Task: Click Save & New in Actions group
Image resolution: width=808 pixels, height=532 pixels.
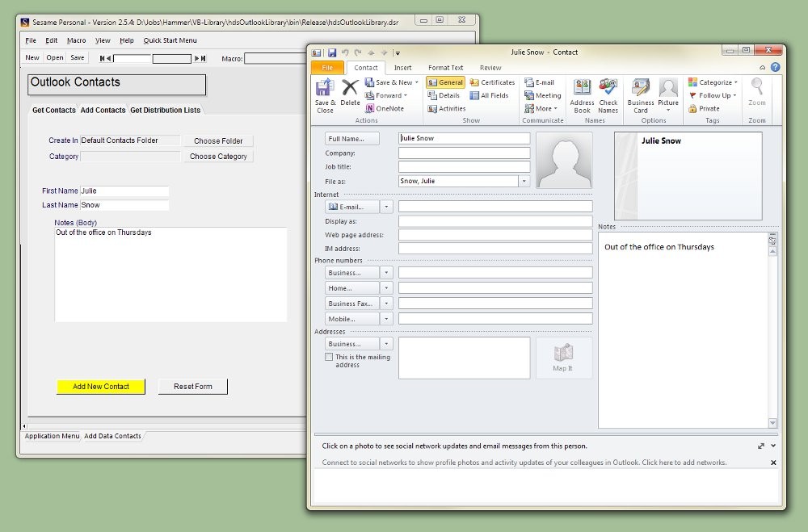Action: [x=392, y=82]
